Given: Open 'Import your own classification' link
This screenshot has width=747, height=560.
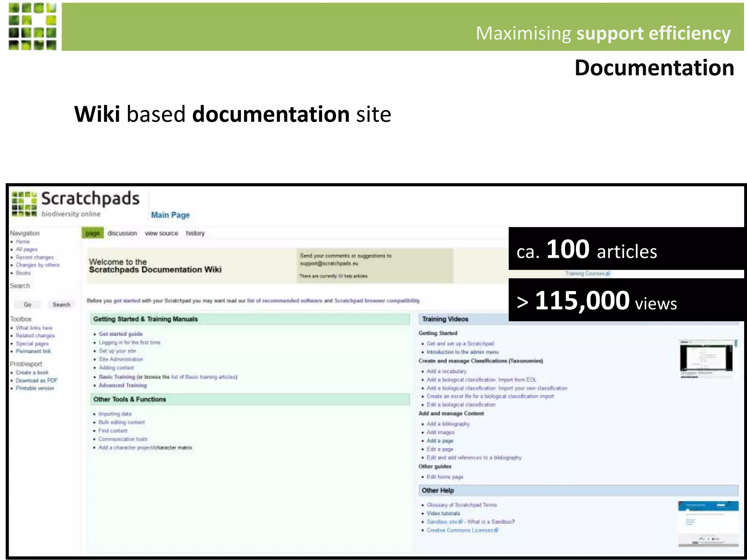Looking at the screenshot, I should tap(497, 388).
